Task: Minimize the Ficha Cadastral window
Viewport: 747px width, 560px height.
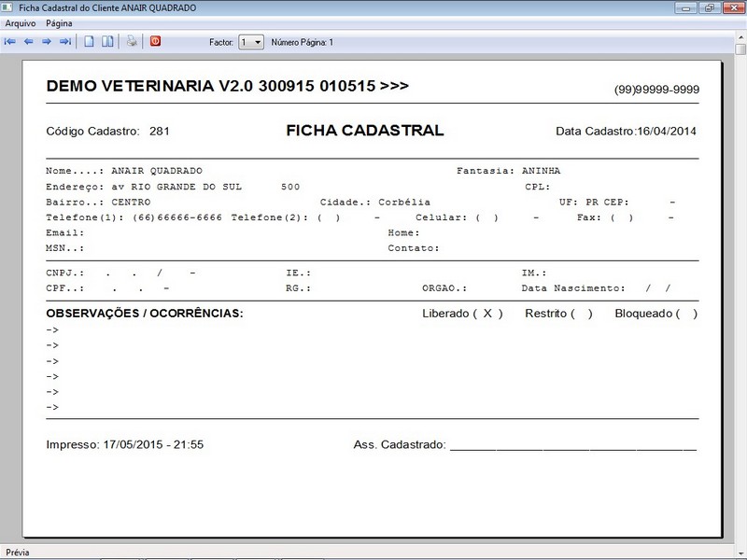Action: tap(686, 7)
